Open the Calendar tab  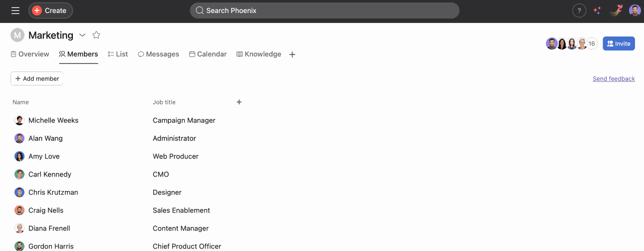pos(208,54)
